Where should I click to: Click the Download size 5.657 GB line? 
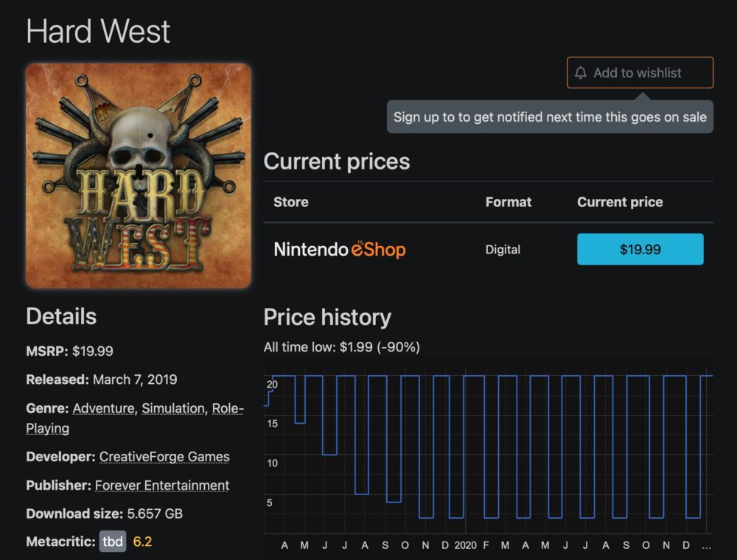[105, 514]
